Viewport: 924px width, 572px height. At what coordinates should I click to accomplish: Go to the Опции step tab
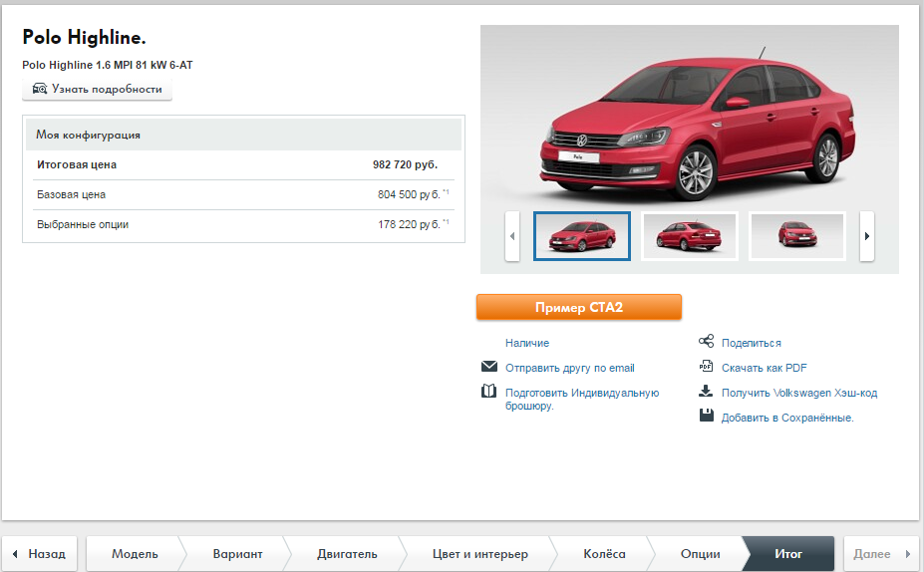(x=700, y=554)
